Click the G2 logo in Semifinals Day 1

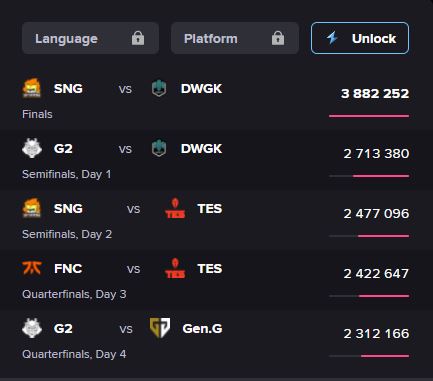[32, 148]
